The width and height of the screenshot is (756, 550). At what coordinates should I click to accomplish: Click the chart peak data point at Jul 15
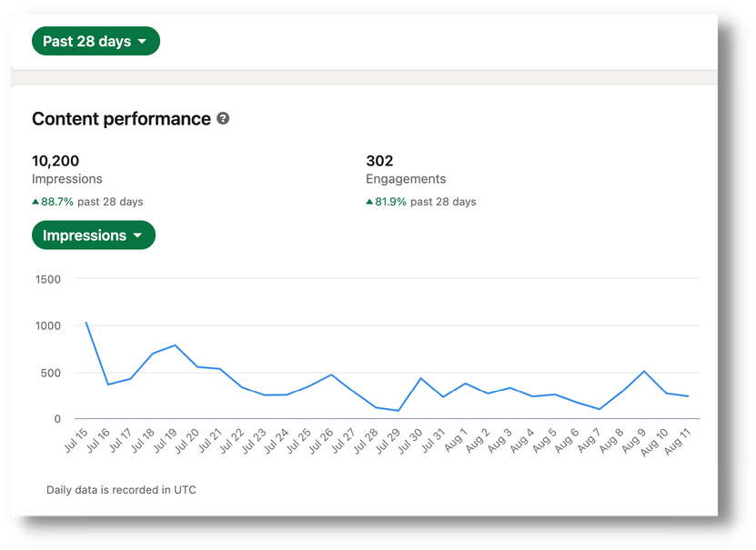coord(86,323)
